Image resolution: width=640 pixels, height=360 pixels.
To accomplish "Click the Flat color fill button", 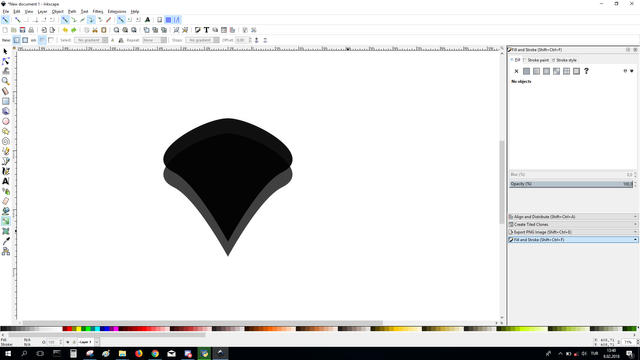I will [x=526, y=71].
